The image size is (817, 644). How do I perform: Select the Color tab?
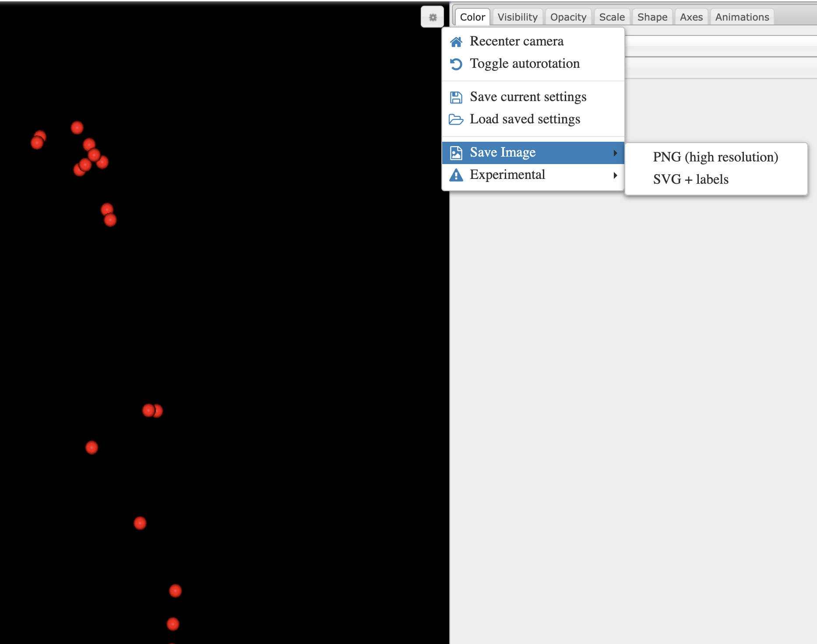pos(472,17)
